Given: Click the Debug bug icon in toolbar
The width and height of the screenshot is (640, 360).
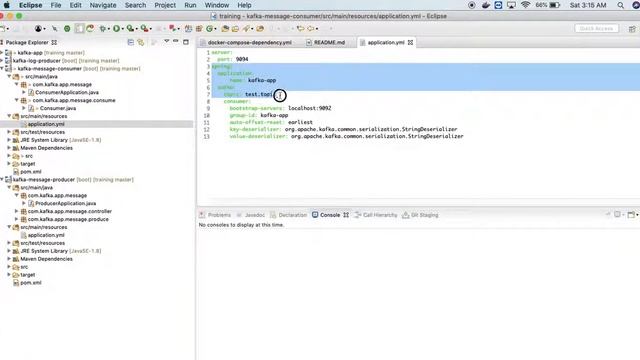Looking at the screenshot, I should coord(102,29).
